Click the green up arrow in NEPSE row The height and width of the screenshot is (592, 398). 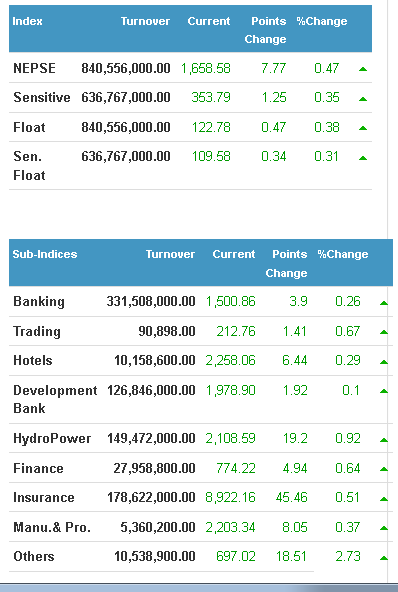363,69
